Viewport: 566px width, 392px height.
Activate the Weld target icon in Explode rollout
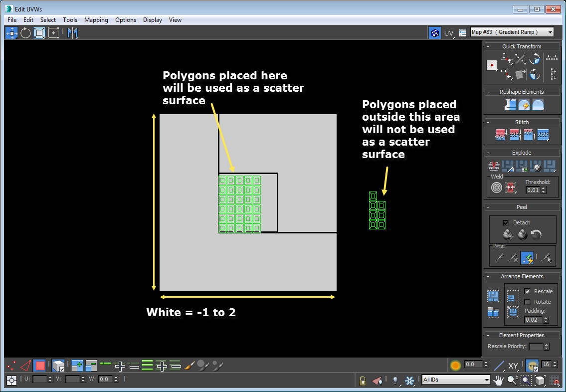[496, 188]
